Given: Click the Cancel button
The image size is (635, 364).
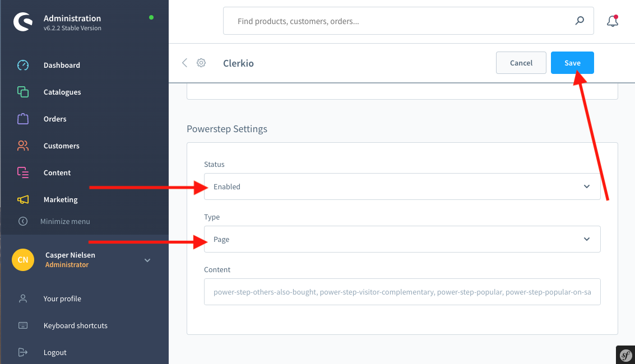Looking at the screenshot, I should pyautogui.click(x=521, y=63).
